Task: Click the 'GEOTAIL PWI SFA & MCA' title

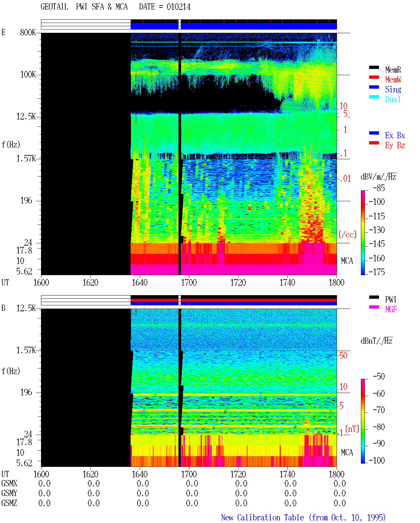Action: 84,7
